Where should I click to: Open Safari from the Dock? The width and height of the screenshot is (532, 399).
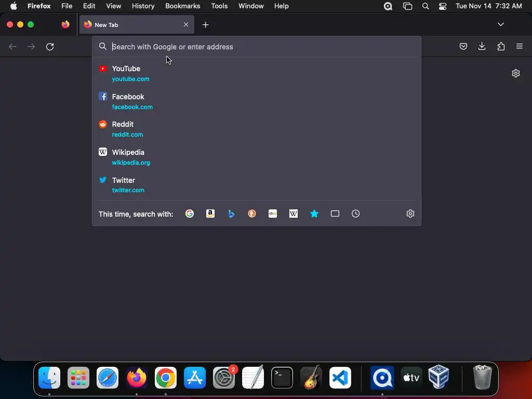[x=108, y=378]
